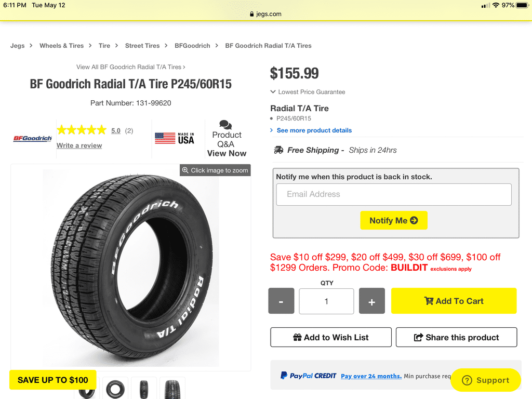The width and height of the screenshot is (532, 399).
Task: Click the magnifier zoom icon on image
Action: click(x=185, y=170)
